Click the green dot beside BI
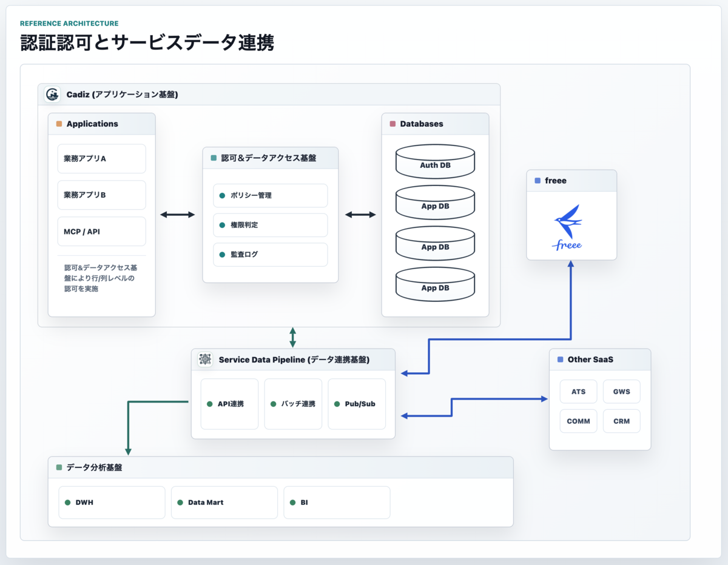The height and width of the screenshot is (565, 728). tap(293, 503)
